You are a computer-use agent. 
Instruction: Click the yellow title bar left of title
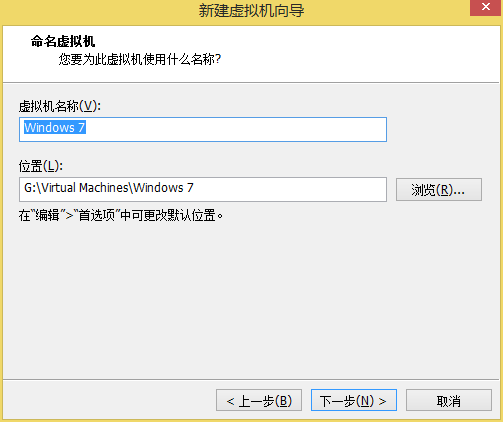[100, 12]
